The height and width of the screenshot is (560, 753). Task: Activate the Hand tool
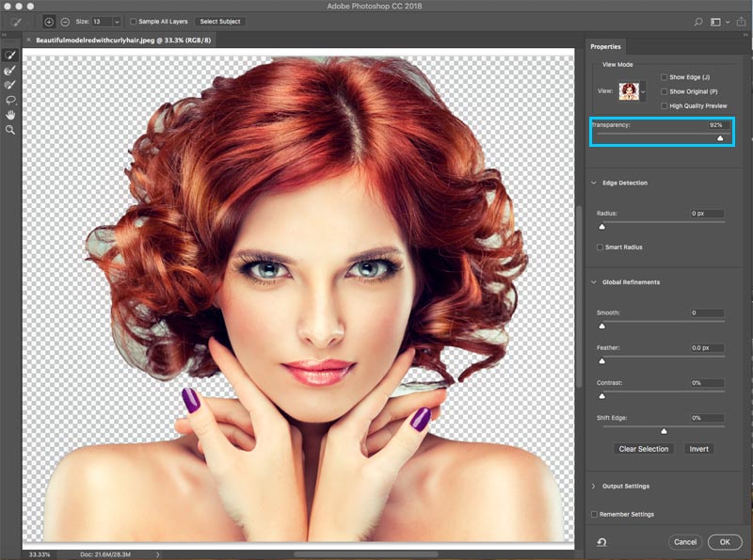pyautogui.click(x=10, y=114)
